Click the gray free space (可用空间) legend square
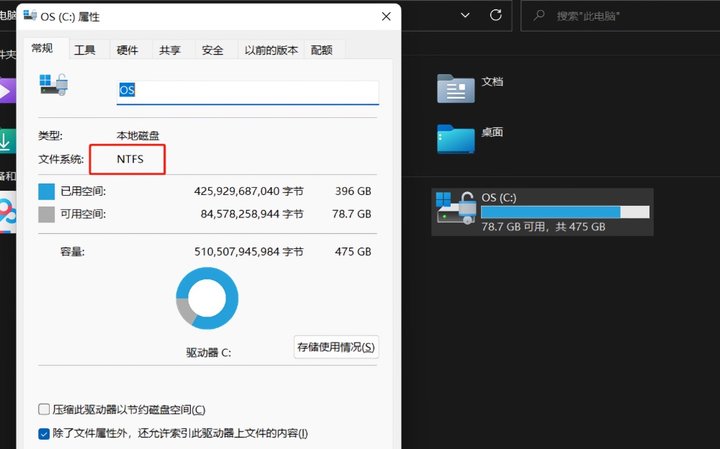The height and width of the screenshot is (449, 720). [x=46, y=214]
